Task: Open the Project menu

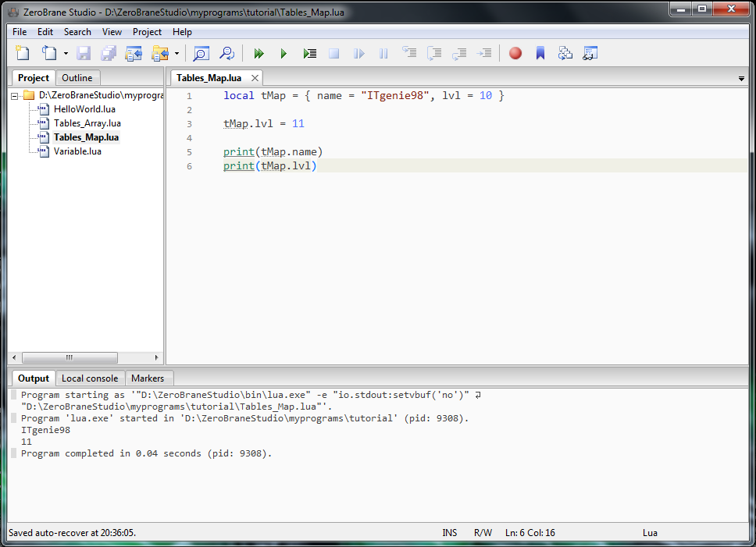Action: click(x=147, y=32)
